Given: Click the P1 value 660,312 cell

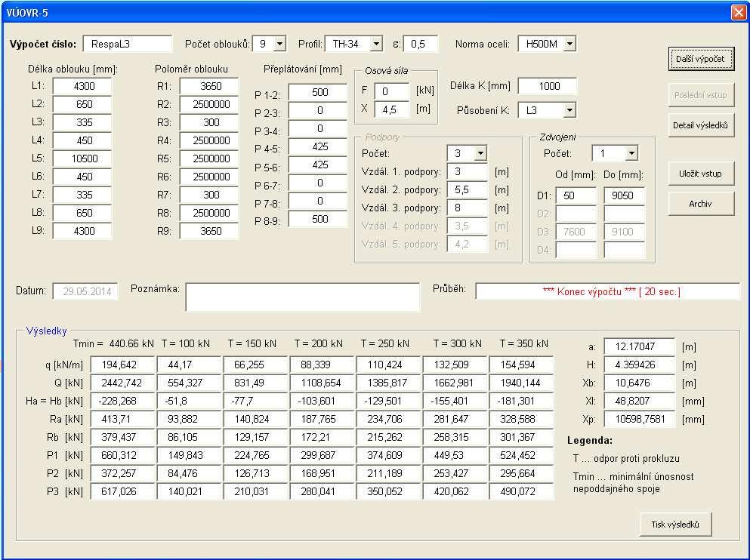Looking at the screenshot, I should (123, 456).
